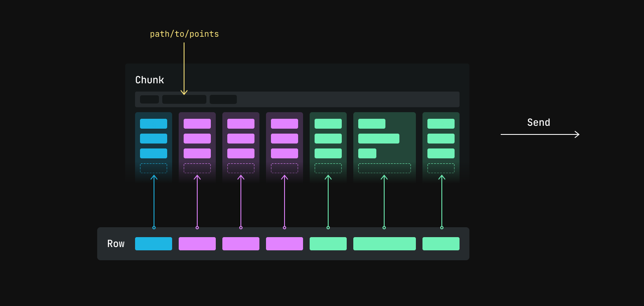Toggle the dashed slot in the wide green column
The image size is (644, 306).
385,168
